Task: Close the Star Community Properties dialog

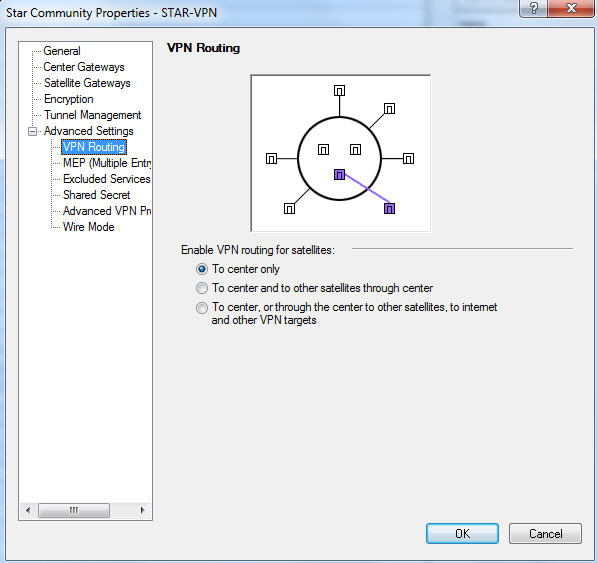Action: (x=571, y=8)
